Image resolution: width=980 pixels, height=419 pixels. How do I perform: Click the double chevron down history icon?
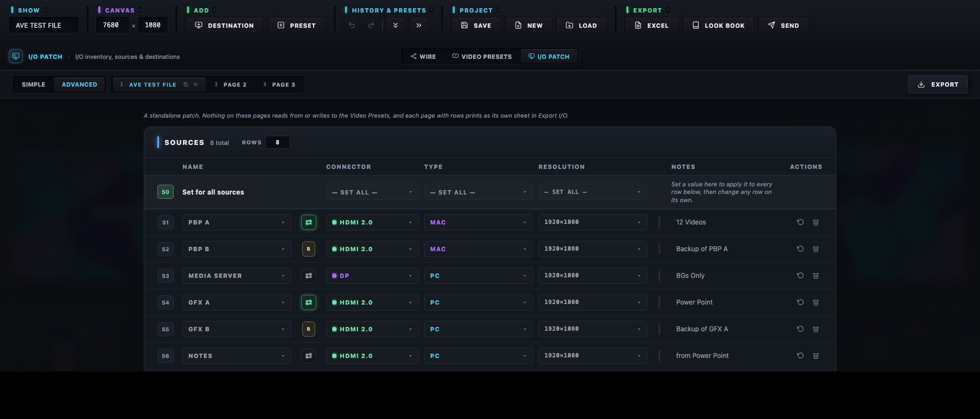tap(395, 25)
